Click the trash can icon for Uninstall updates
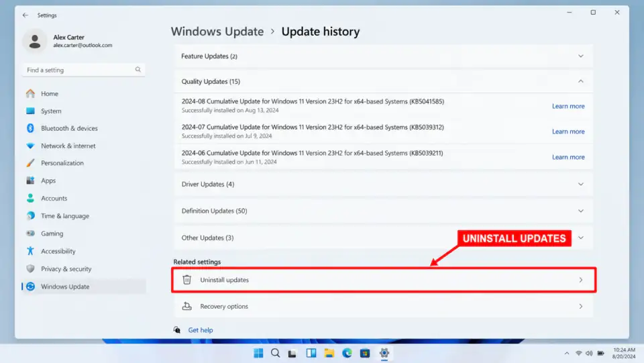The width and height of the screenshot is (644, 363). tap(187, 280)
